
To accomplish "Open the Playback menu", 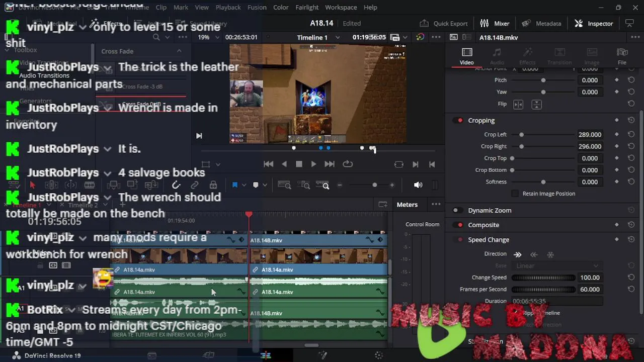I will click(228, 7).
